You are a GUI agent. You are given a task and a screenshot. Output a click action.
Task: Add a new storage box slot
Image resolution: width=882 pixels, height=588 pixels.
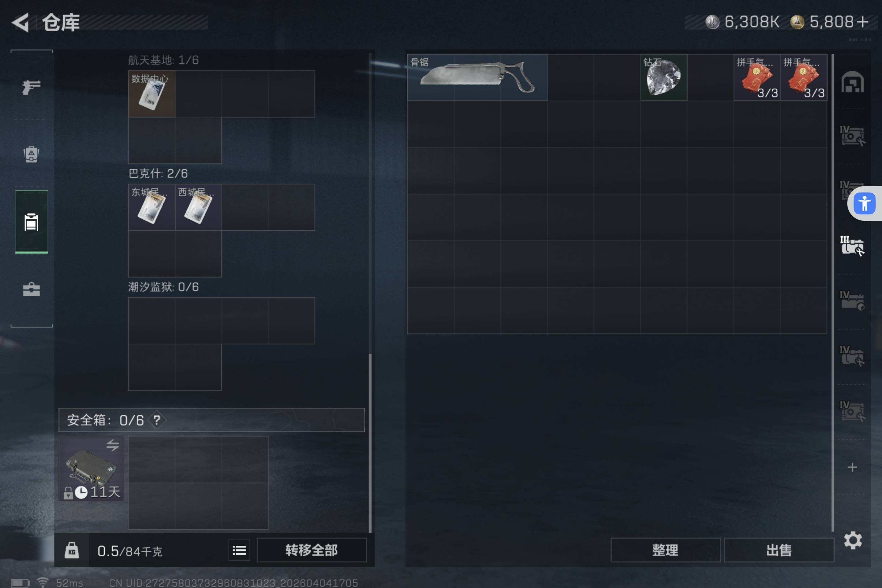coord(852,467)
